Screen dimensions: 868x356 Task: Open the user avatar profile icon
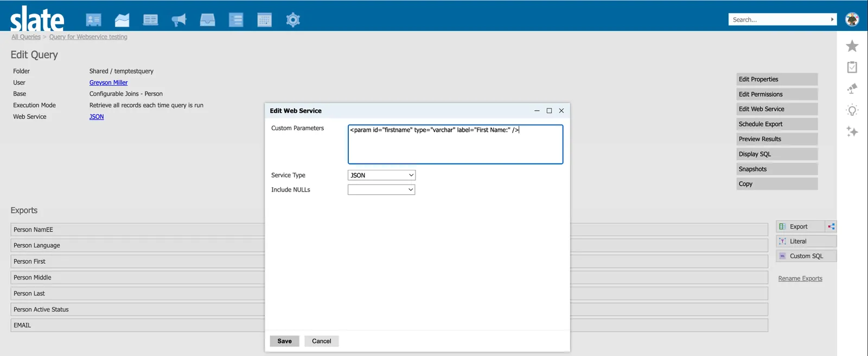point(852,20)
